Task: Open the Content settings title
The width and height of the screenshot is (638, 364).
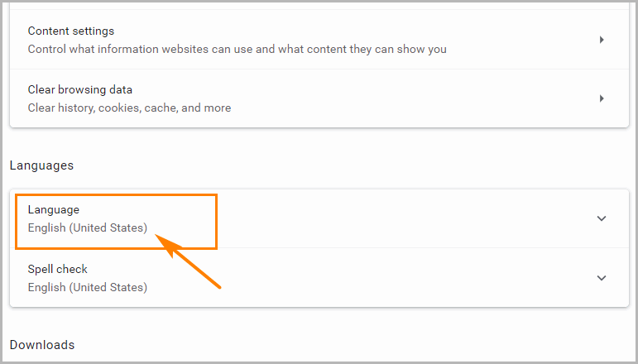Action: [x=71, y=31]
